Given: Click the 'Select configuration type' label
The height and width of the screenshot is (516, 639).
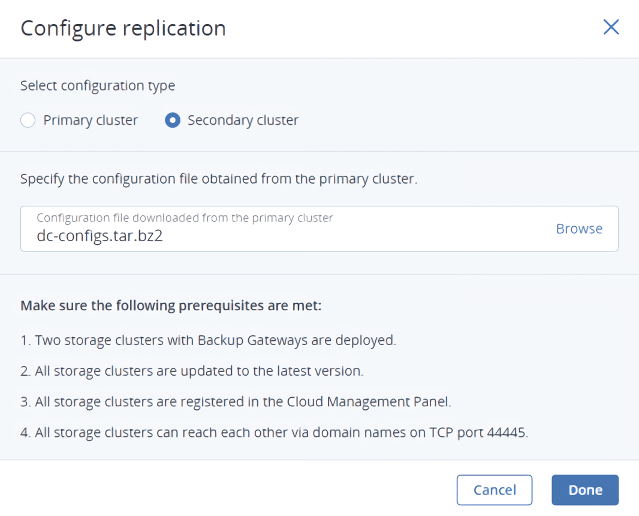Looking at the screenshot, I should [97, 86].
